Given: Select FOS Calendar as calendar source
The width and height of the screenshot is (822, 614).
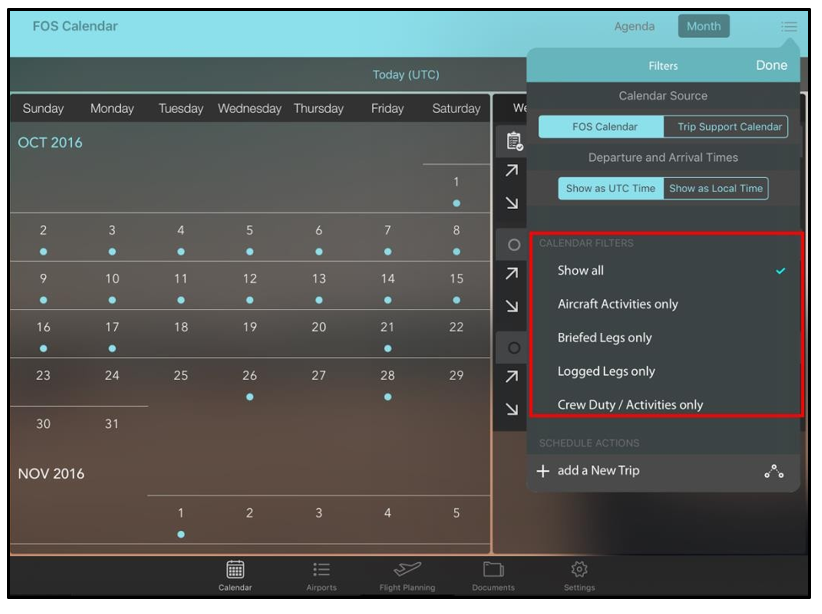Looking at the screenshot, I should pos(602,127).
